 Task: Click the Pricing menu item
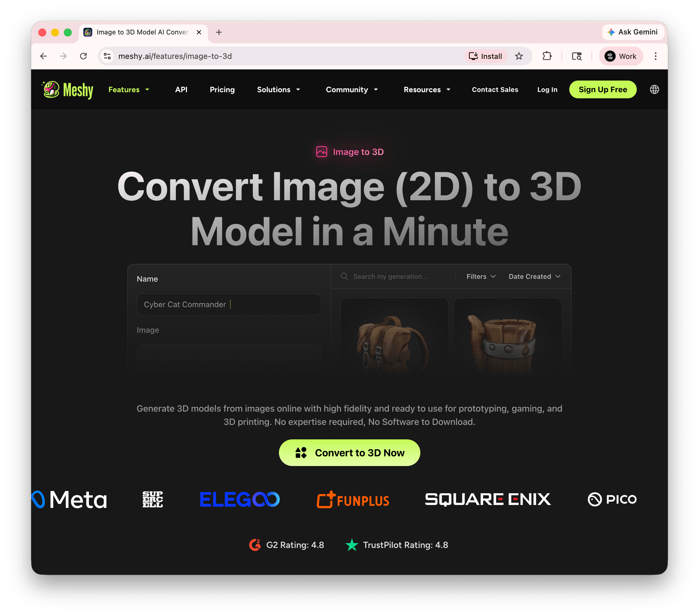coord(222,89)
